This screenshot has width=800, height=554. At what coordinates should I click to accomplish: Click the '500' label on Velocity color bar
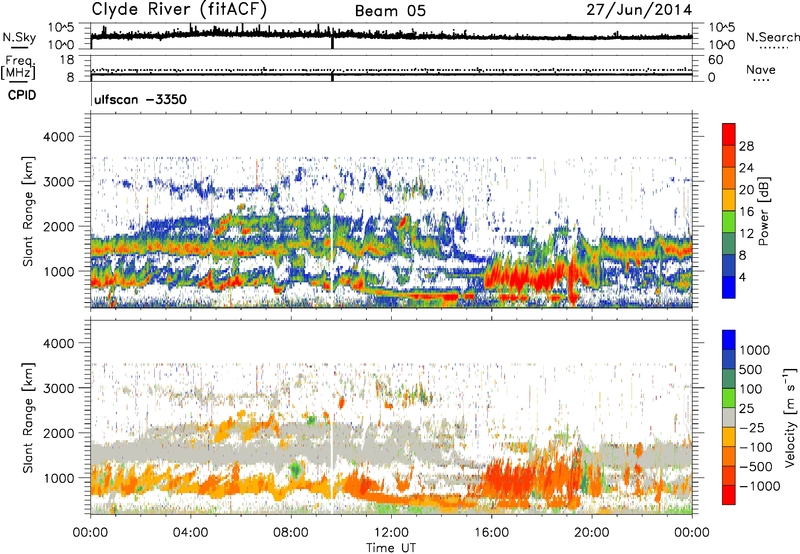coord(751,370)
